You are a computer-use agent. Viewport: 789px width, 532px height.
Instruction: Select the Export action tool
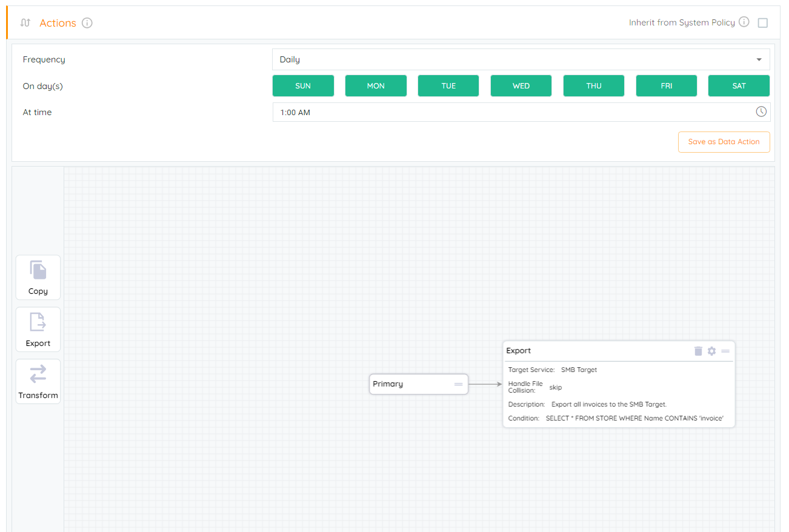pyautogui.click(x=38, y=330)
